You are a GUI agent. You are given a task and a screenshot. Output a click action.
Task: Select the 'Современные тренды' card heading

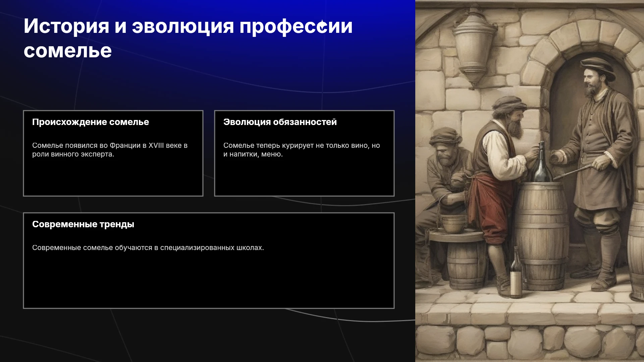pos(83,224)
